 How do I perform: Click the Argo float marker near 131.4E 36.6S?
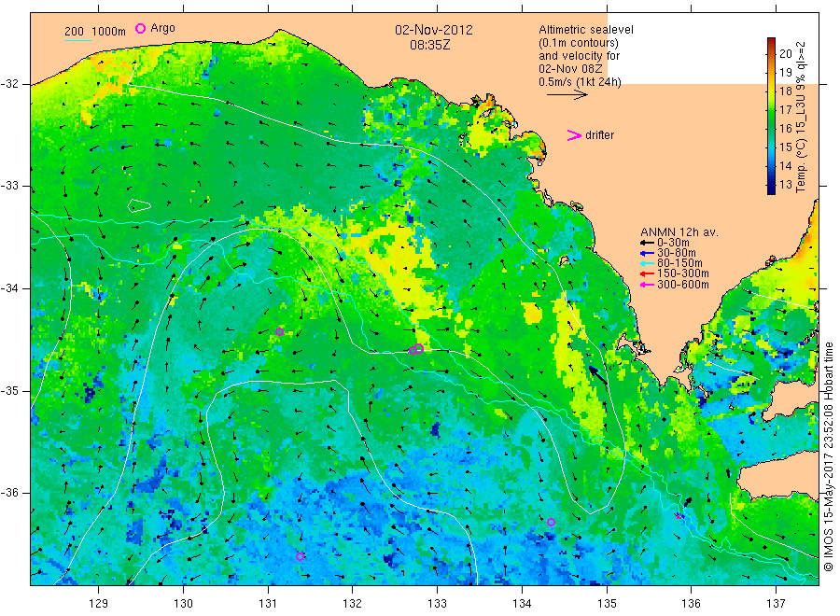[x=300, y=556]
